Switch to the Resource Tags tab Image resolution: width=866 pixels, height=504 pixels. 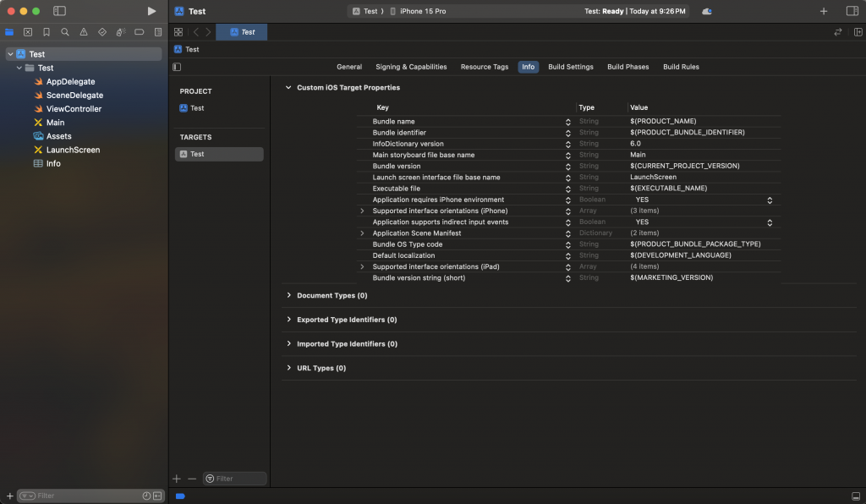(x=485, y=67)
